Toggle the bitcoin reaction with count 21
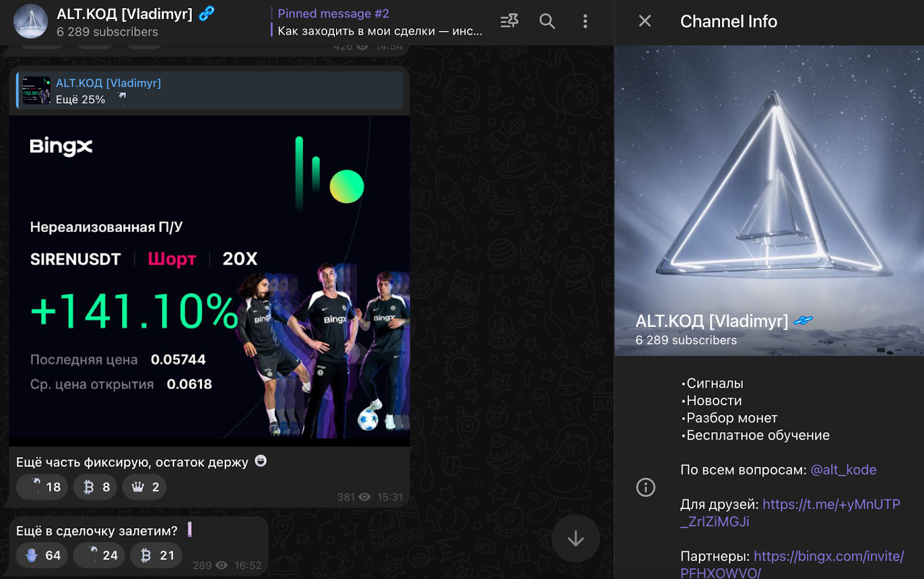 tap(157, 555)
